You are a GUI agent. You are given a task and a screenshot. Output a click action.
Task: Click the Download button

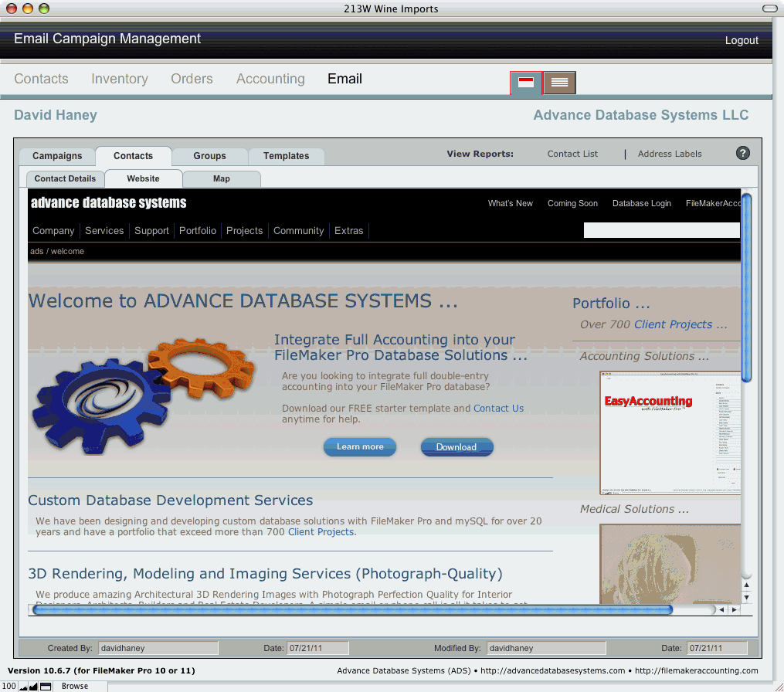pyautogui.click(x=456, y=447)
